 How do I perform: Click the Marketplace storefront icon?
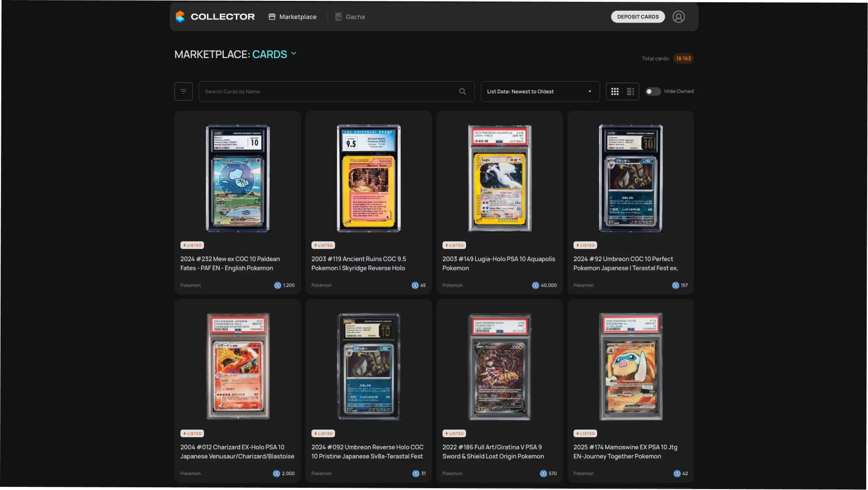point(272,17)
